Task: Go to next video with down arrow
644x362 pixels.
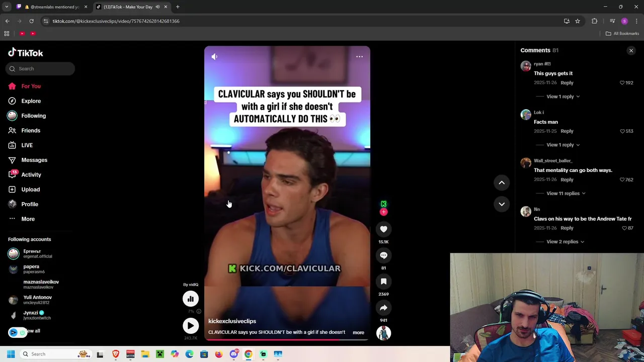Action: [x=502, y=204]
